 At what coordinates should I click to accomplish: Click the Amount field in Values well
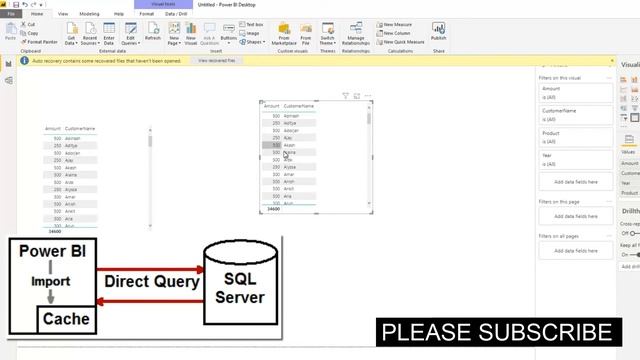point(630,163)
